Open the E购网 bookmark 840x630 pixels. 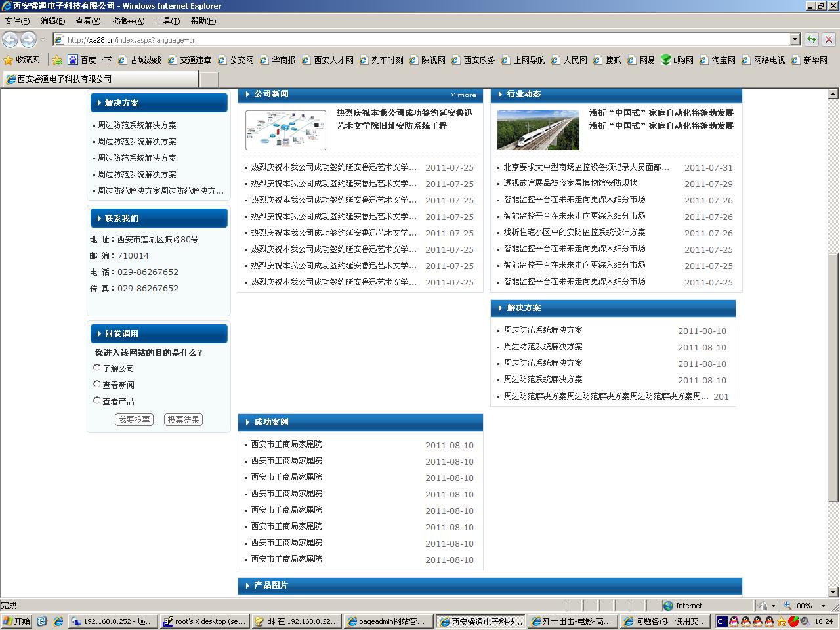point(677,60)
